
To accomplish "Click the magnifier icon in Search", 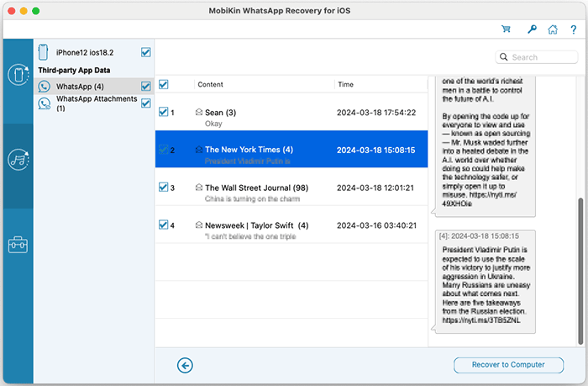I will [x=504, y=57].
